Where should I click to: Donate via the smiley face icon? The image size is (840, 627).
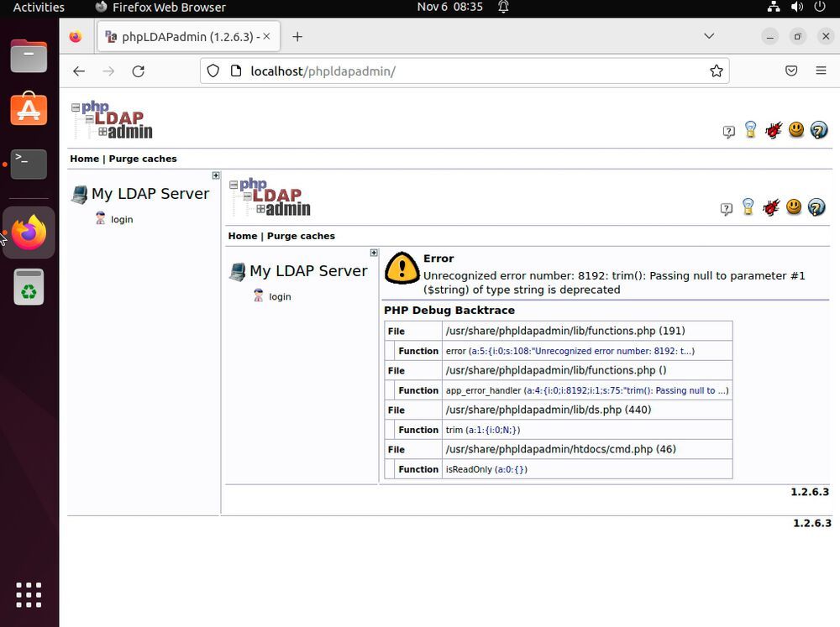click(795, 130)
